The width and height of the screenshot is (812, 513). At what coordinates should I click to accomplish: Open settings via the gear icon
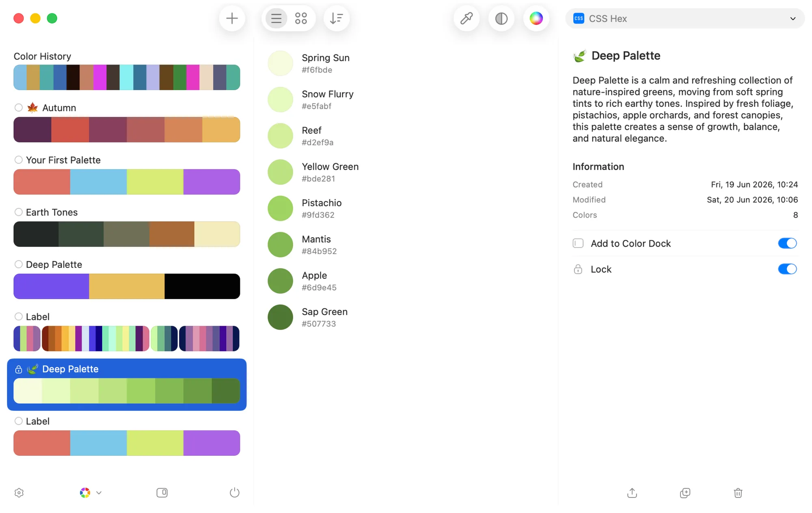point(19,493)
